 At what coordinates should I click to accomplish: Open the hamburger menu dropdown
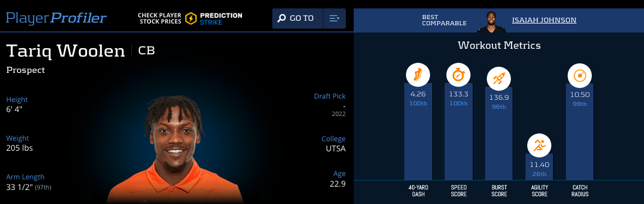pyautogui.click(x=334, y=18)
